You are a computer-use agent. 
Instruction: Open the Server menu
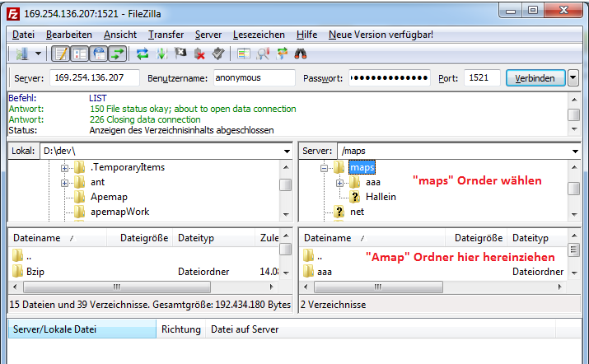tap(208, 35)
